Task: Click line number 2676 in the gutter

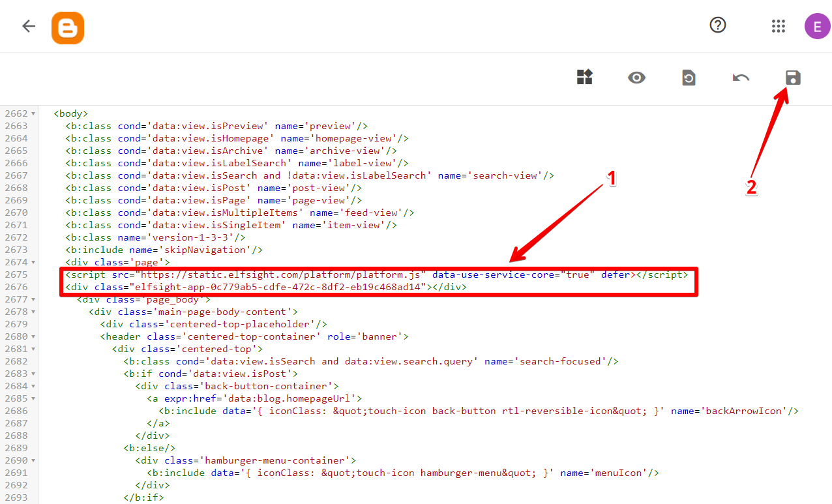Action: click(16, 287)
